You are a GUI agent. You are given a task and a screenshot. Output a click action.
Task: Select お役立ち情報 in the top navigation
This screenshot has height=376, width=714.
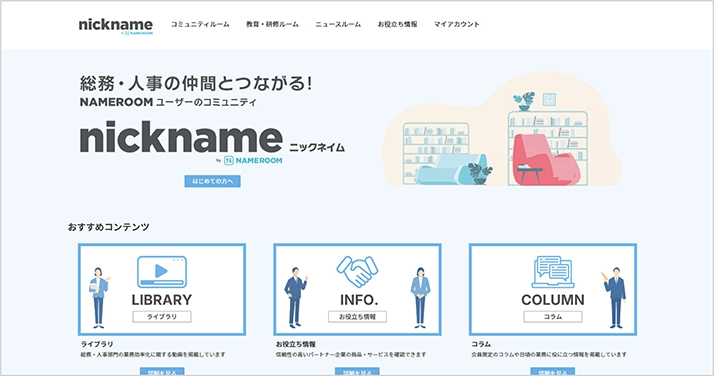tap(397, 25)
